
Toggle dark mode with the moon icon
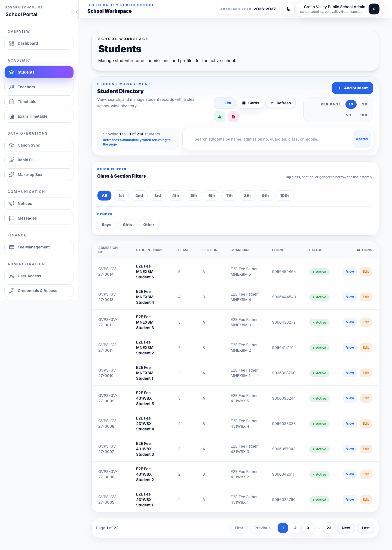(x=288, y=9)
